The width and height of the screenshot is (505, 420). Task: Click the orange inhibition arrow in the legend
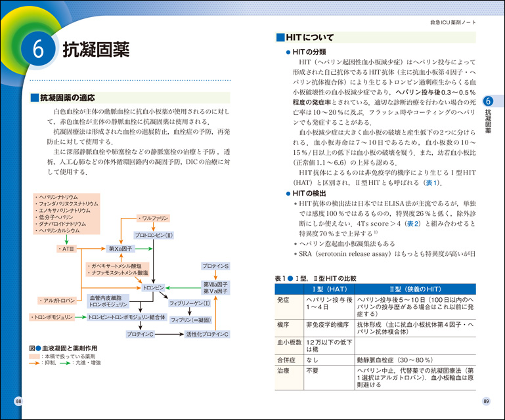click(35, 362)
